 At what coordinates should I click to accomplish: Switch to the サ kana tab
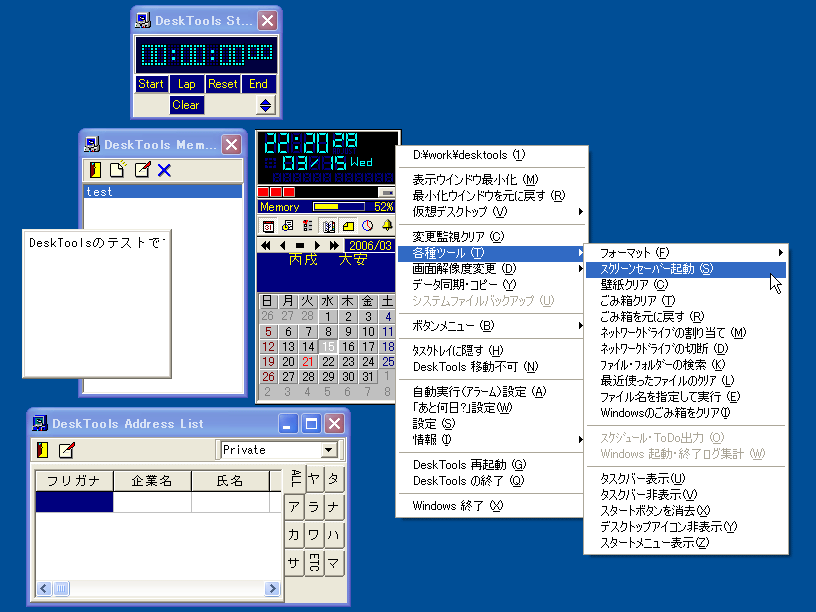pos(294,563)
